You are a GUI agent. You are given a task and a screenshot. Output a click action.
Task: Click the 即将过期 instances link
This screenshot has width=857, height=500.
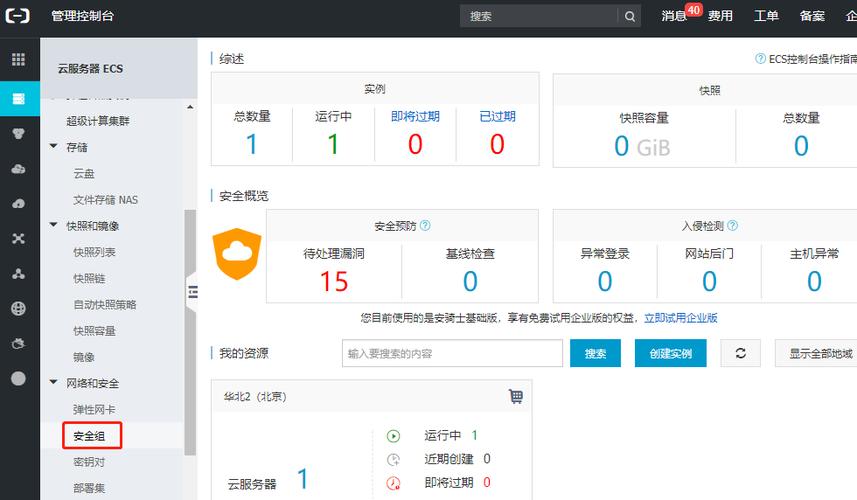tap(415, 116)
